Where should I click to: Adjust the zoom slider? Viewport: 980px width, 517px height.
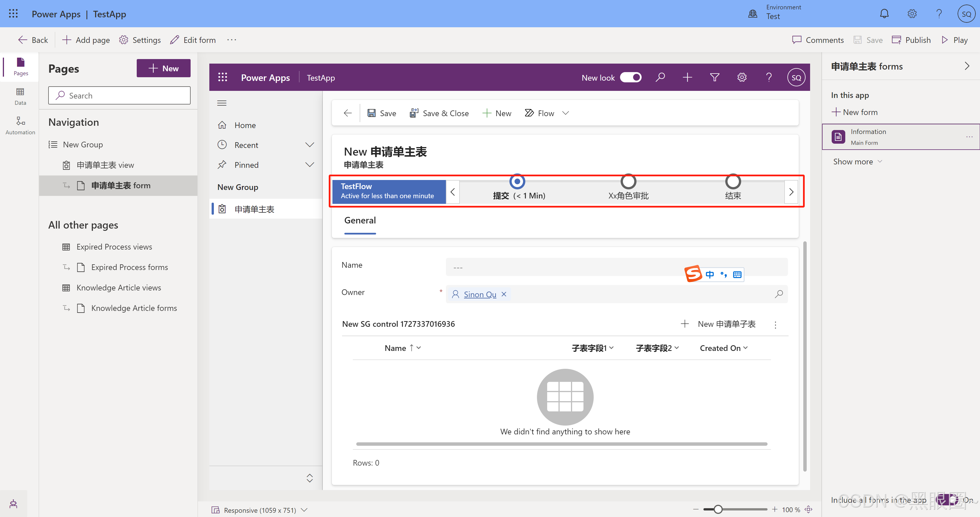(718, 509)
